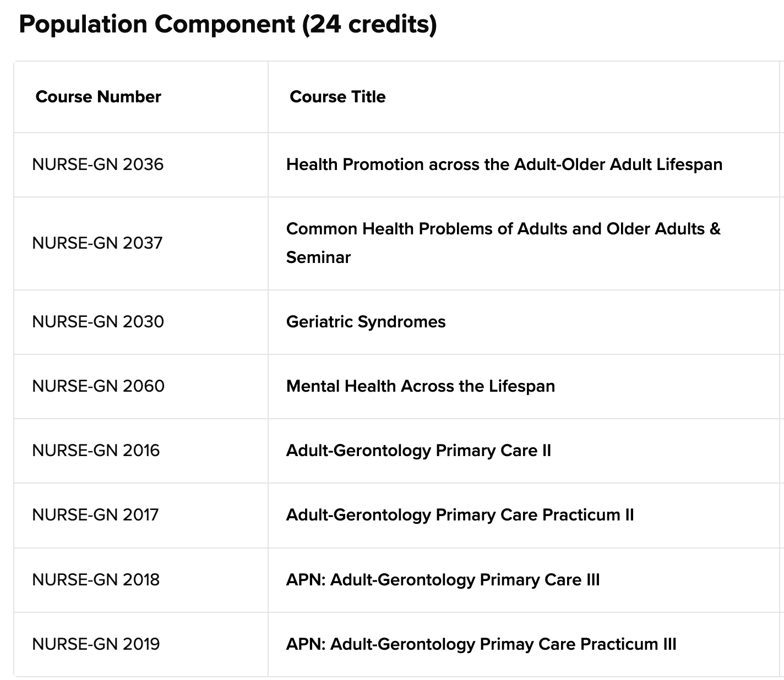Screen dimensions: 784x680
Task: Click course number NURSE-GN 2030
Action: point(98,321)
